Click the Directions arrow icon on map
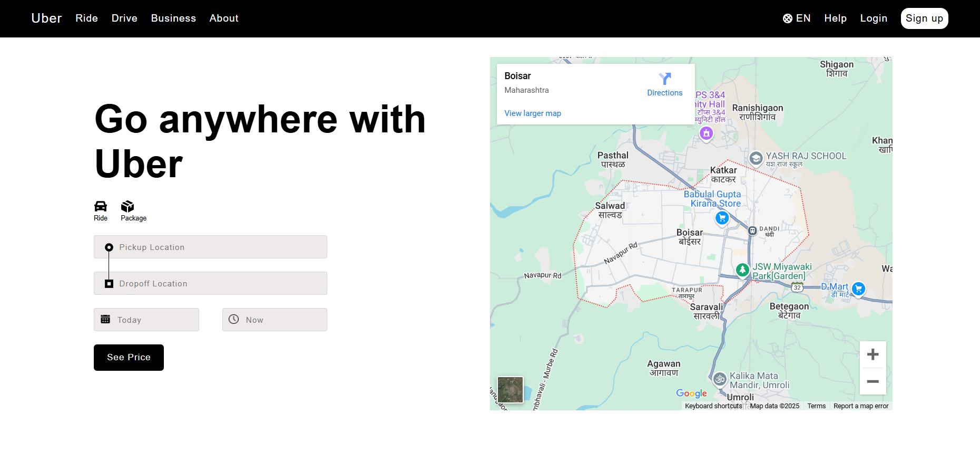The width and height of the screenshot is (980, 452). (x=665, y=79)
